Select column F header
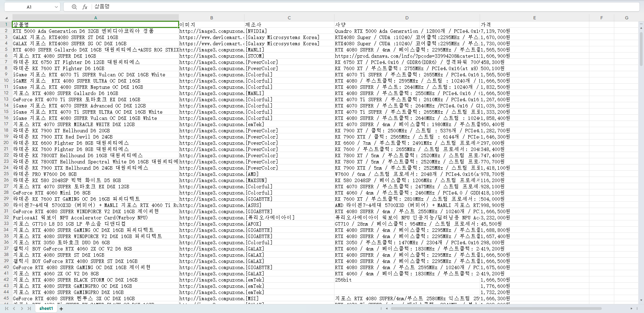 (x=601, y=18)
